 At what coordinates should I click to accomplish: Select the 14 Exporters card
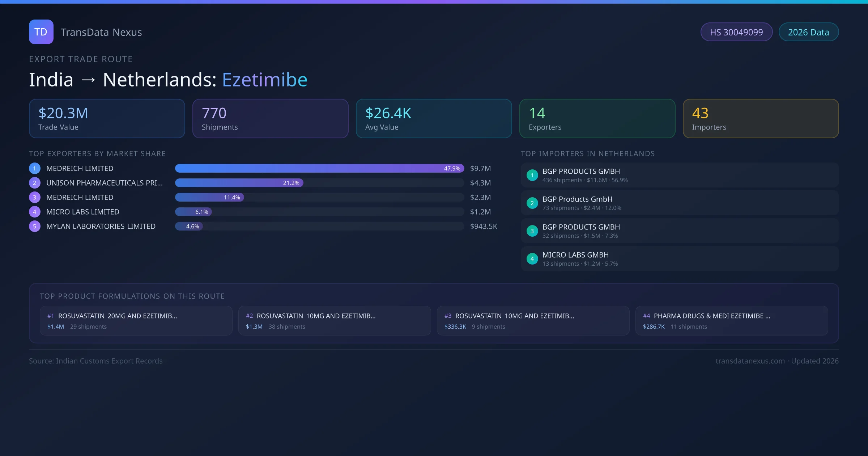click(597, 118)
